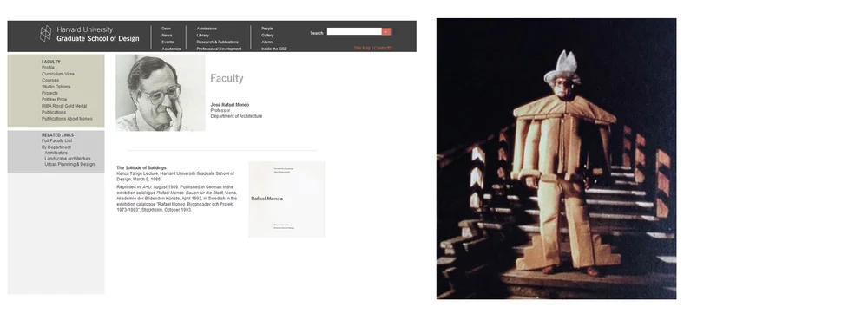Open the Dean menu item

pyautogui.click(x=166, y=29)
